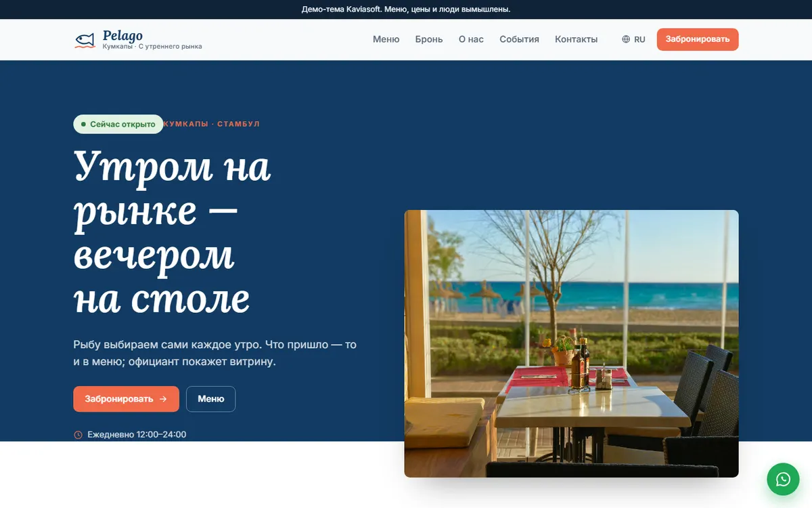Open the WhatsApp chat floating button
Screen dimensions: 812x508
(783, 480)
